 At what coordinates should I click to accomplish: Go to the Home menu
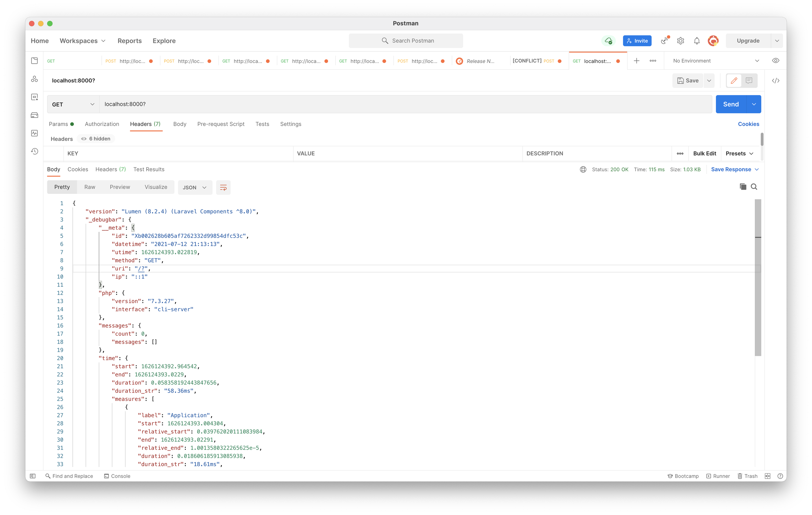pyautogui.click(x=40, y=41)
